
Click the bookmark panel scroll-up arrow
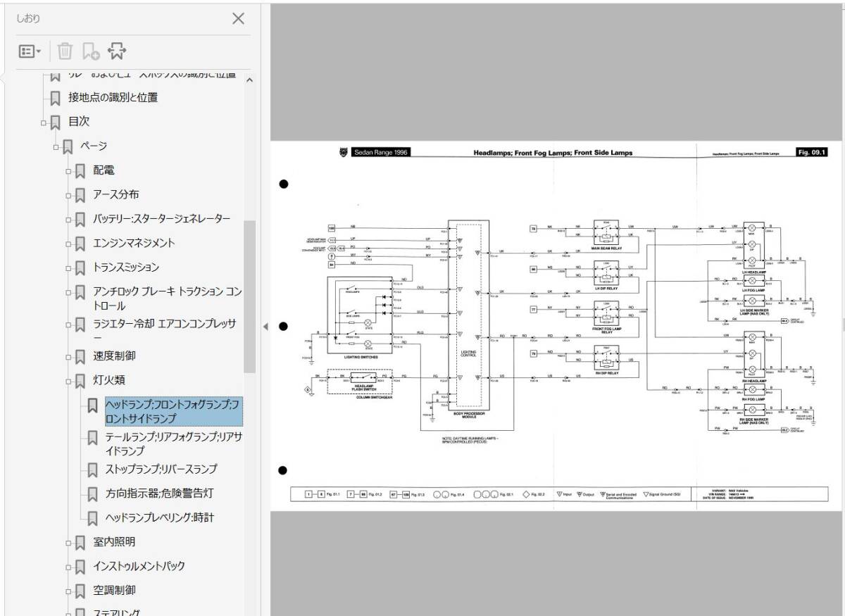click(249, 80)
